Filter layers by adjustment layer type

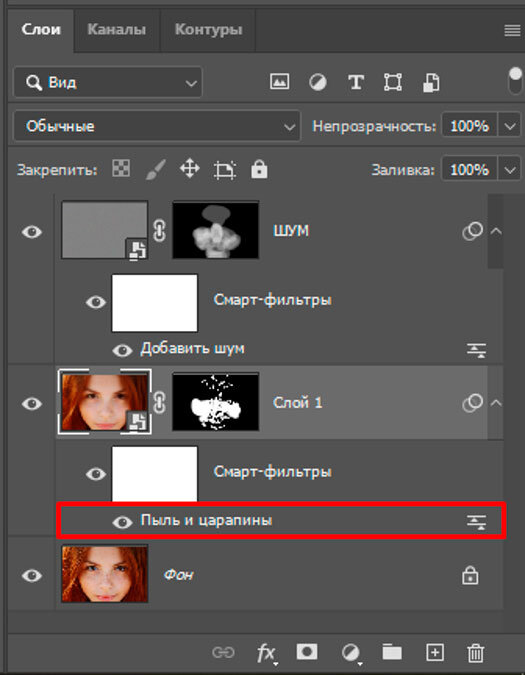tap(318, 82)
